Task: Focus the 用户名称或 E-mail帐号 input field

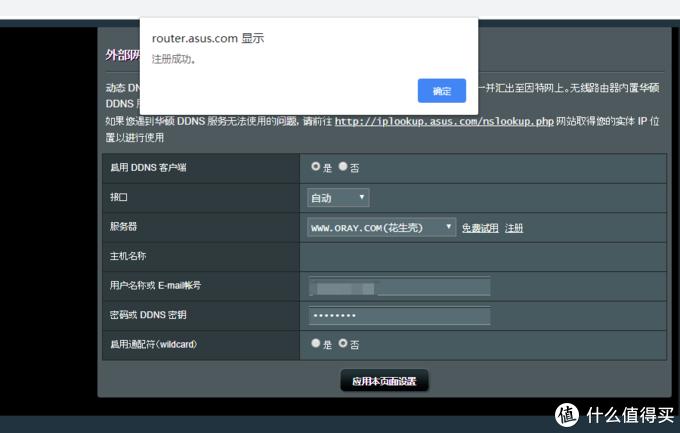Action: point(399,287)
